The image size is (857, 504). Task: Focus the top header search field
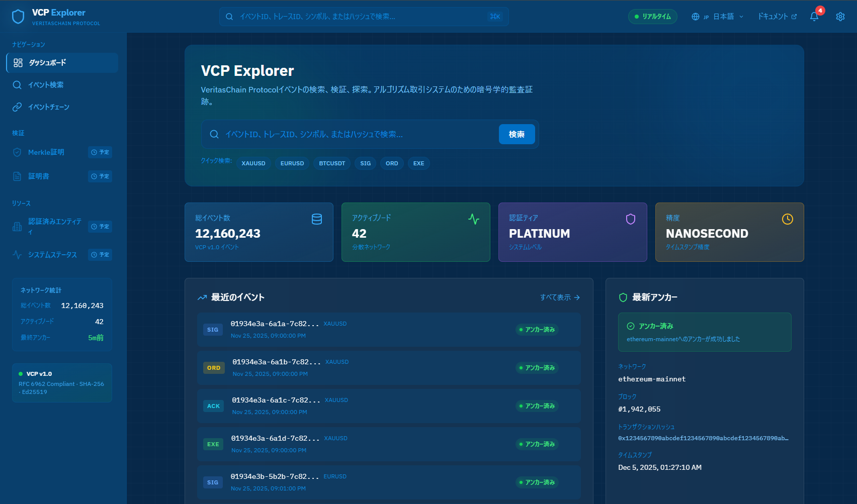click(364, 17)
